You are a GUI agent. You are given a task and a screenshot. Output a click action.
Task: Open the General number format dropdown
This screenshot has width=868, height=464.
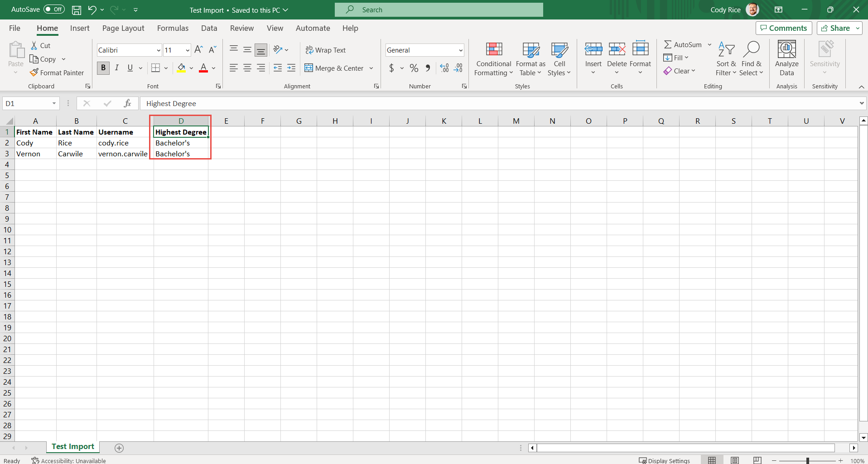[460, 50]
